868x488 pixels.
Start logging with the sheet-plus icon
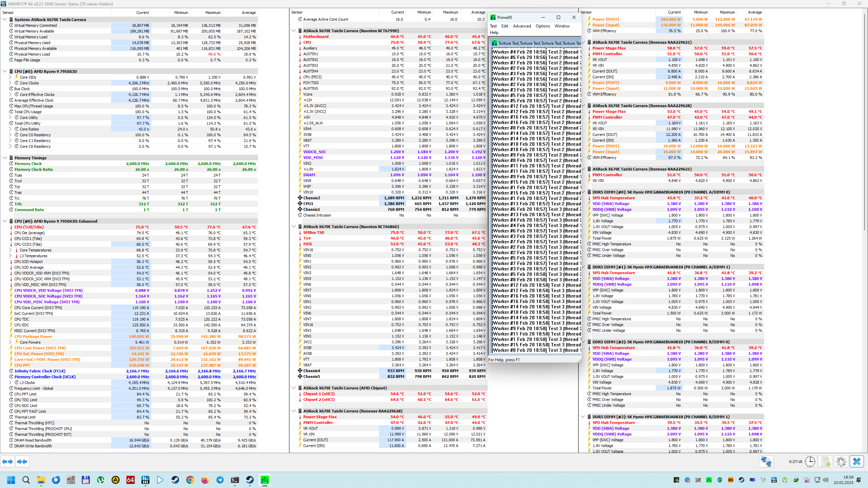pos(826,462)
